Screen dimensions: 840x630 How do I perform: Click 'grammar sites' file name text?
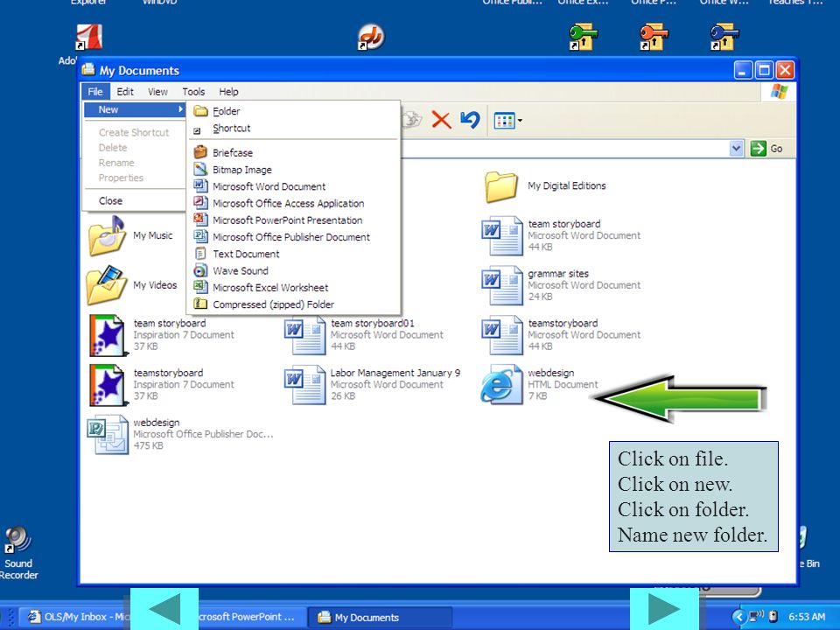pyautogui.click(x=558, y=274)
